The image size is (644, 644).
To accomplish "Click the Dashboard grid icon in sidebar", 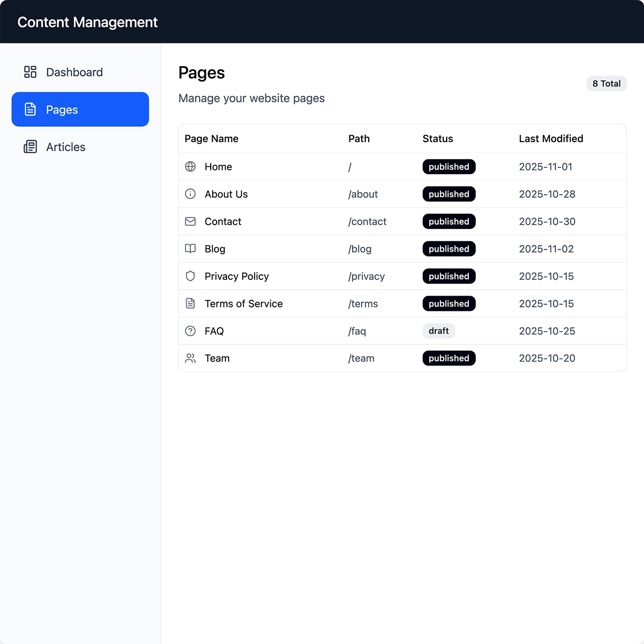I will click(x=30, y=72).
